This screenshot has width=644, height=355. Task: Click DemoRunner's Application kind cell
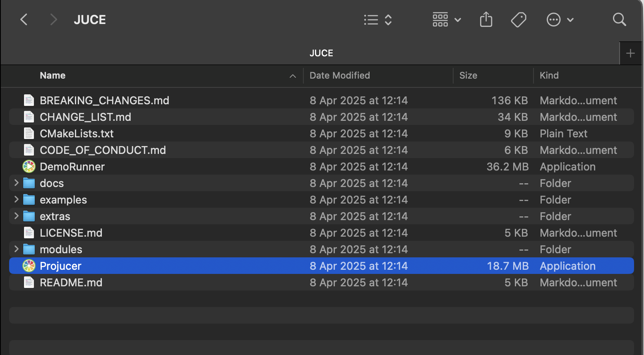(567, 167)
